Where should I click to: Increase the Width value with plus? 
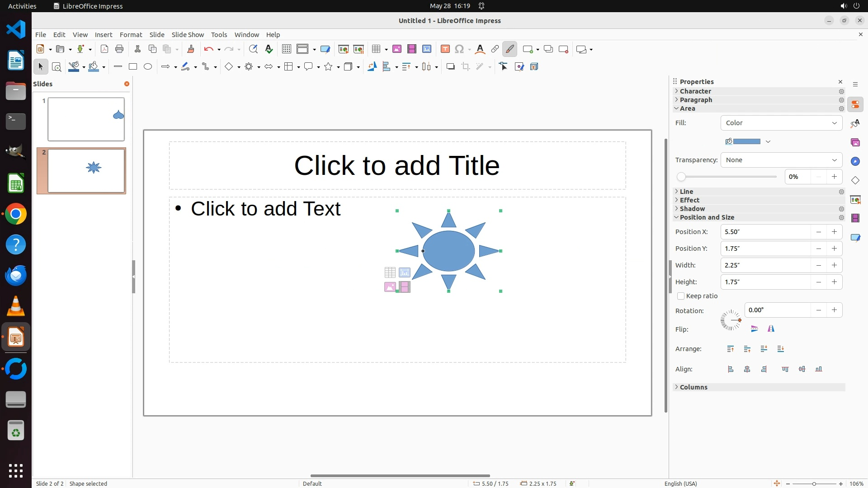pos(834,265)
